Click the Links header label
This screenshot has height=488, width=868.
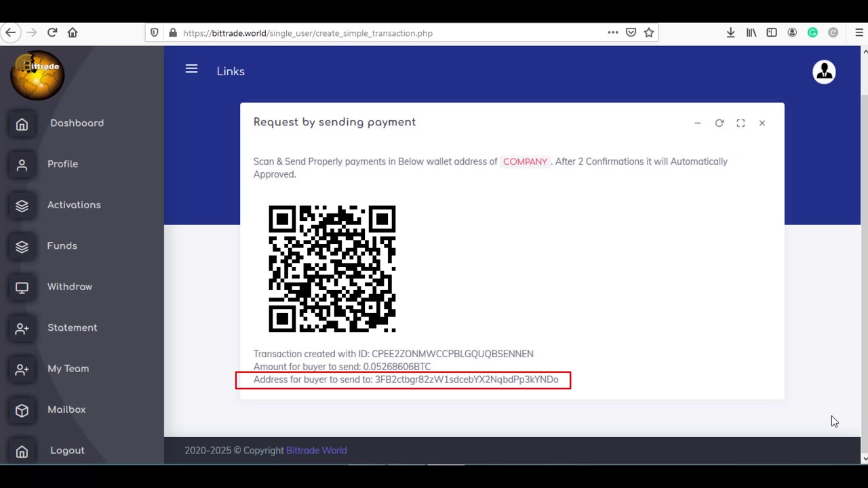pos(231,71)
